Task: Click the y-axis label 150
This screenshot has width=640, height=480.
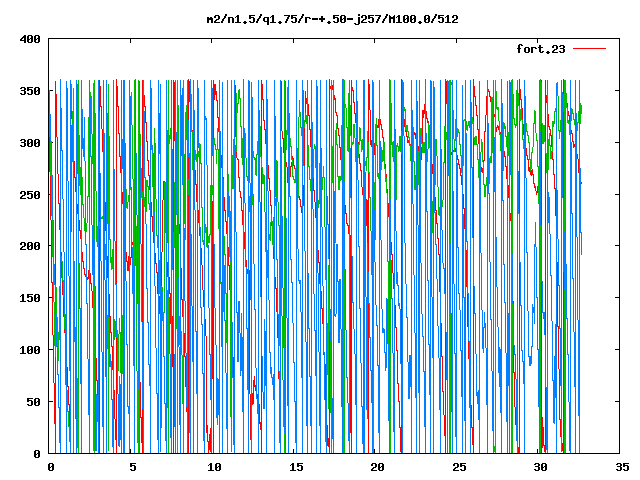Action: tap(30, 298)
